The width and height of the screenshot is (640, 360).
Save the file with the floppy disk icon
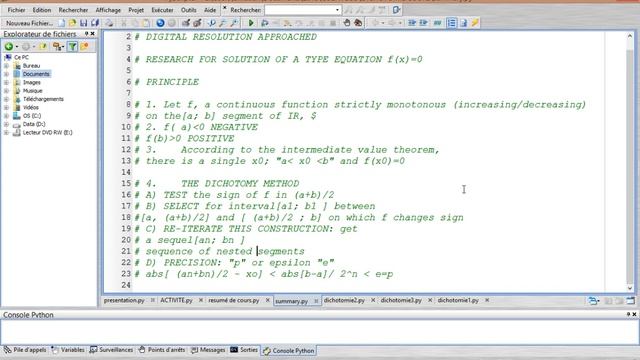pyautogui.click(x=84, y=23)
